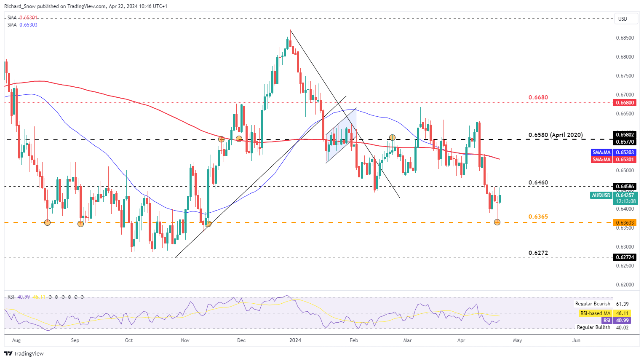The height and width of the screenshot is (361, 644).
Task: Click the black 0.65770 price tag
Action: tap(625, 142)
